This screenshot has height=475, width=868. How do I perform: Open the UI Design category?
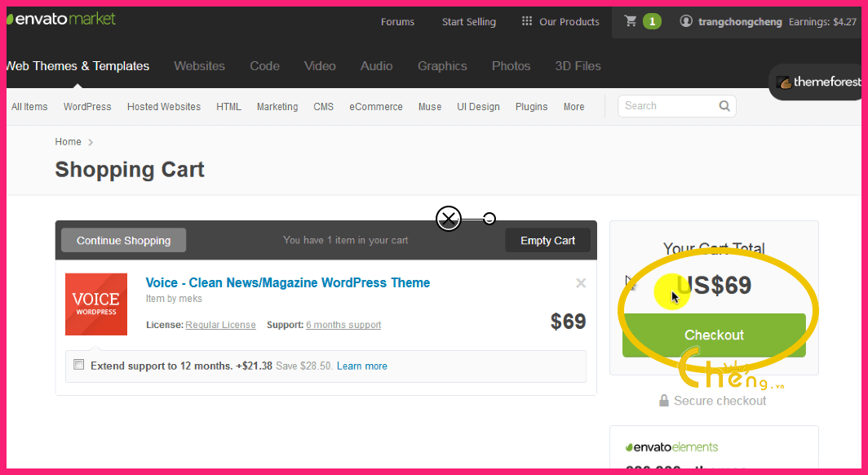478,107
